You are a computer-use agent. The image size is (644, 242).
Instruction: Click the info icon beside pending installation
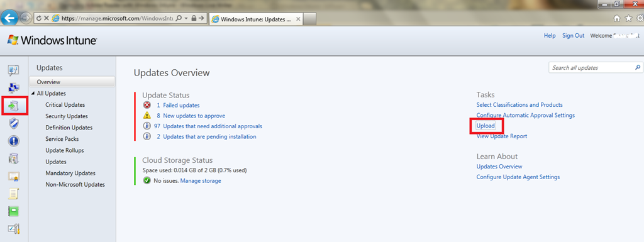pyautogui.click(x=147, y=136)
